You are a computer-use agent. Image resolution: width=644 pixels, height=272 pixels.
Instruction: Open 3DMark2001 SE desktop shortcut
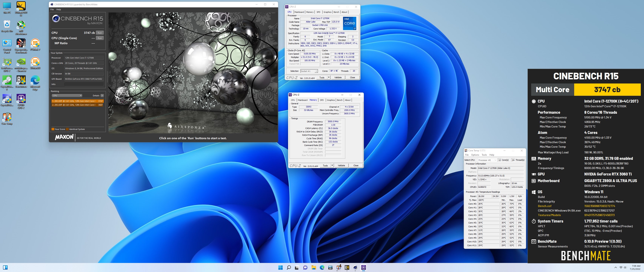(21, 9)
